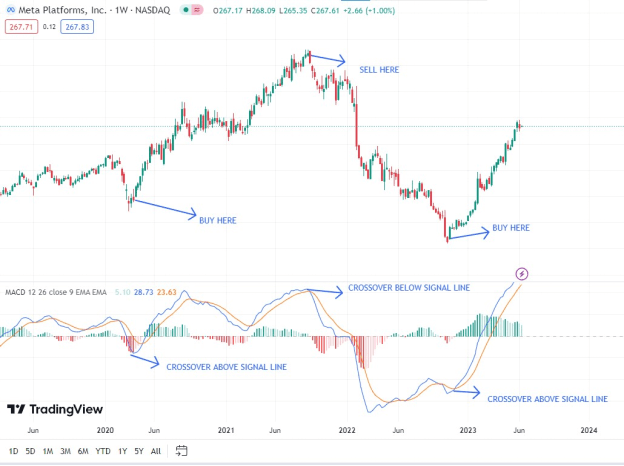Click the MACD histogram value 5.10
The width and height of the screenshot is (624, 466).
point(123,292)
